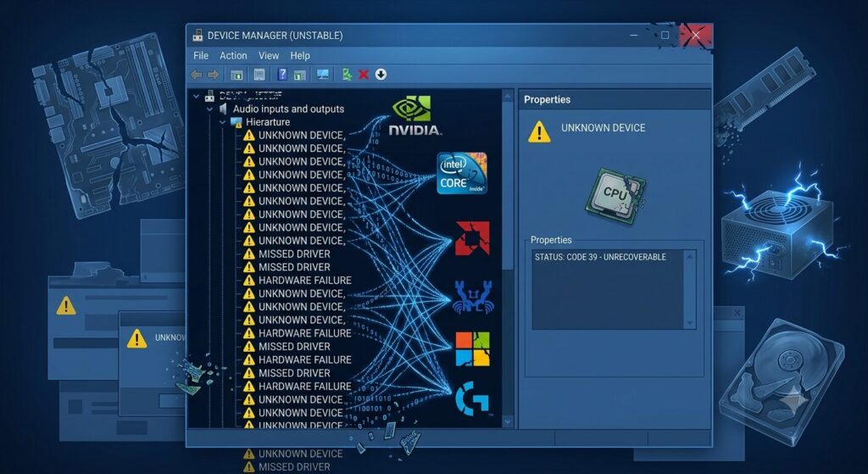Click the status box scrollbar up arrow
868x474 pixels.
[689, 256]
